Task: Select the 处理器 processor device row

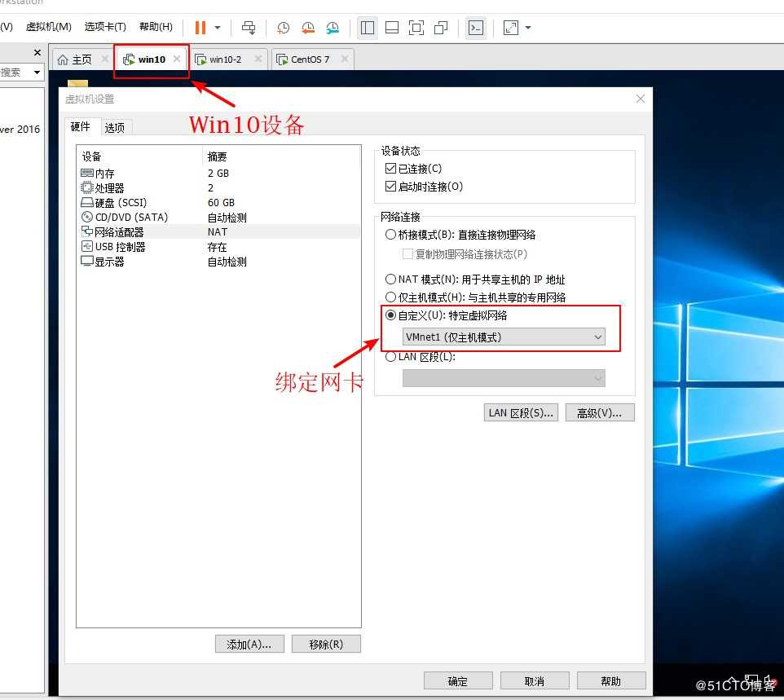Action: point(218,188)
